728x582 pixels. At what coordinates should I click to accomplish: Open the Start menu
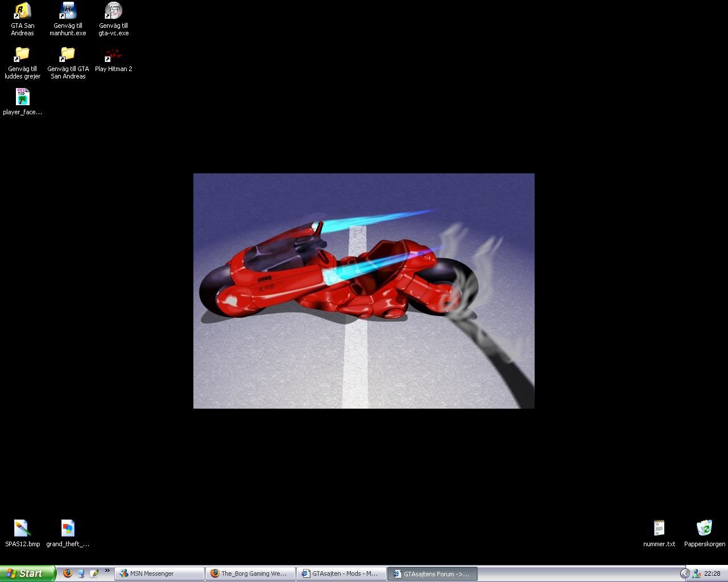click(28, 573)
